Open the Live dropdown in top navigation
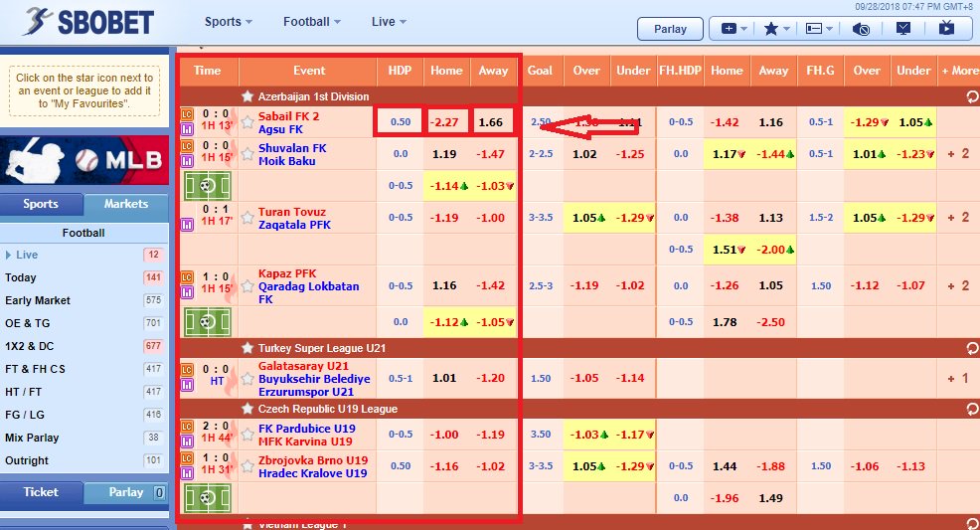Screen dimensions: 980x530 click(x=389, y=21)
